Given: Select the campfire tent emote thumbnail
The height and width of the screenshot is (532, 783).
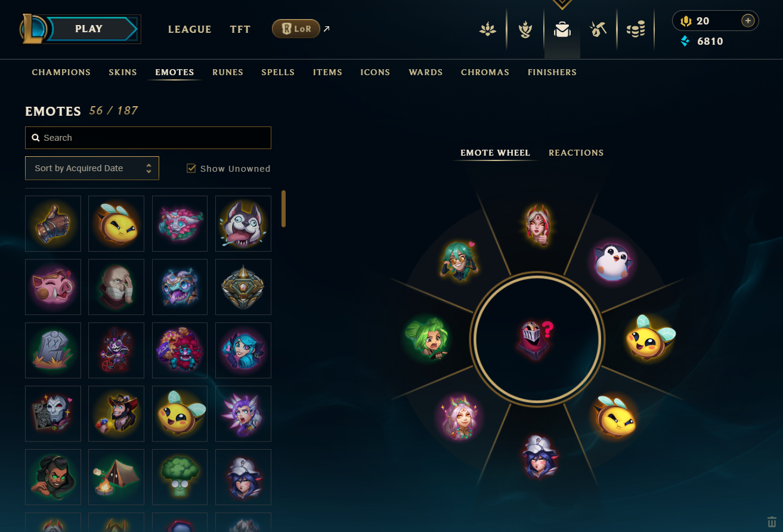Looking at the screenshot, I should pyautogui.click(x=116, y=477).
